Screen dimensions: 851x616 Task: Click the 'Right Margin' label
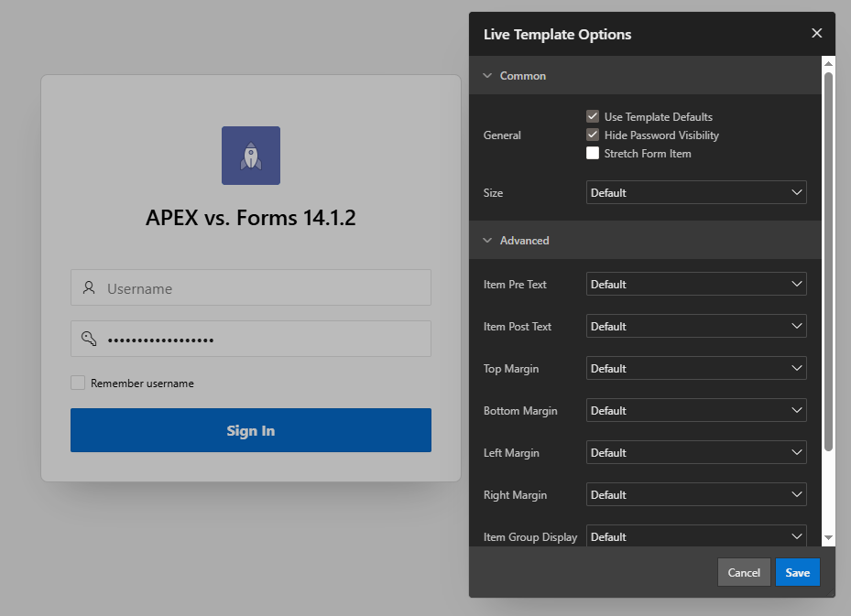(x=515, y=494)
